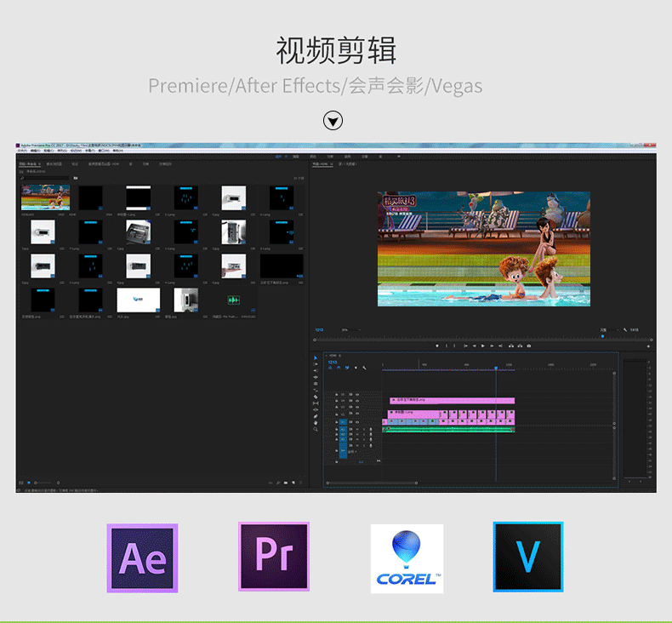Click timeline Add Marker icon
This screenshot has height=623, width=672.
(x=356, y=368)
